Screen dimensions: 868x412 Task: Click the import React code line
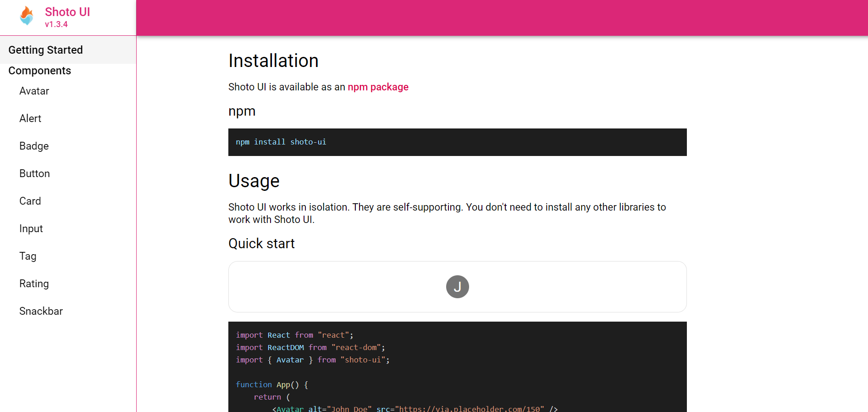[294, 335]
